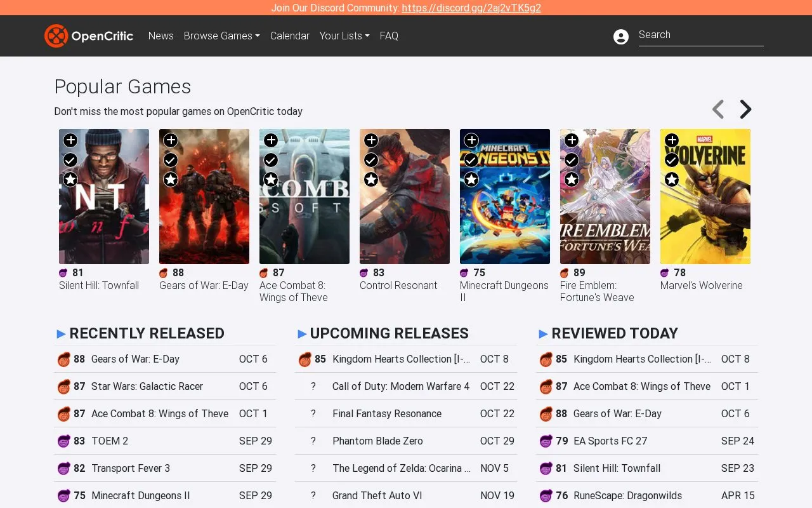This screenshot has width=812, height=508.
Task: Open Minecraft Dungeons II cover thumbnail
Action: (505, 196)
